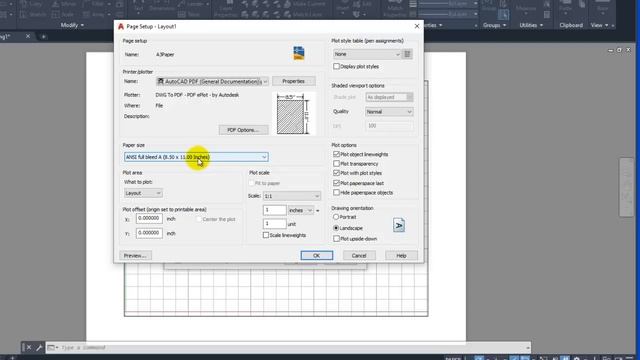640x360 pixels.
Task: Click the scale inches value field
Action: (274, 210)
